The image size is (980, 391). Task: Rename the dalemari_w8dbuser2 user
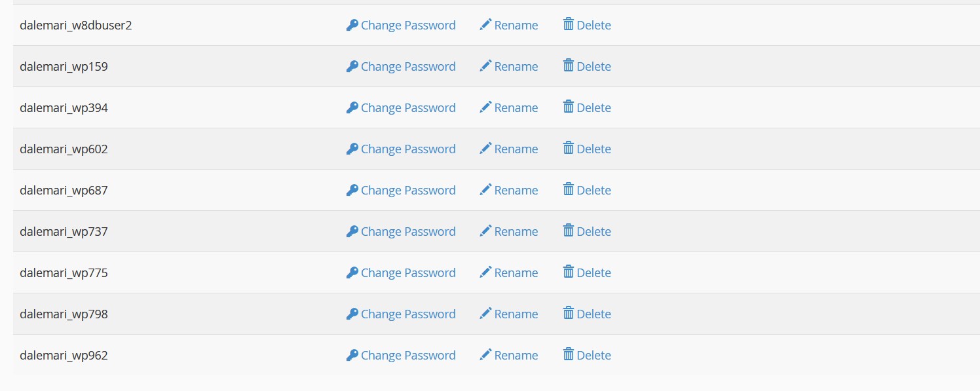pyautogui.click(x=516, y=26)
